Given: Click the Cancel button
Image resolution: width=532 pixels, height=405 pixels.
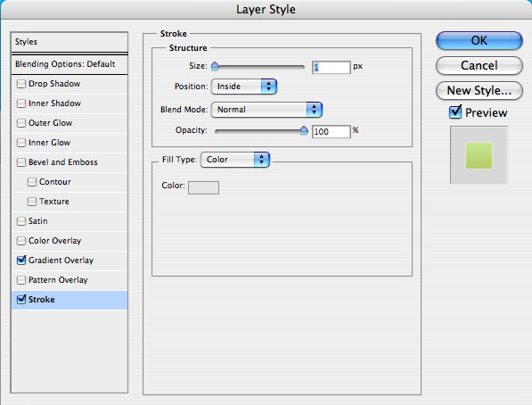Looking at the screenshot, I should (x=479, y=66).
